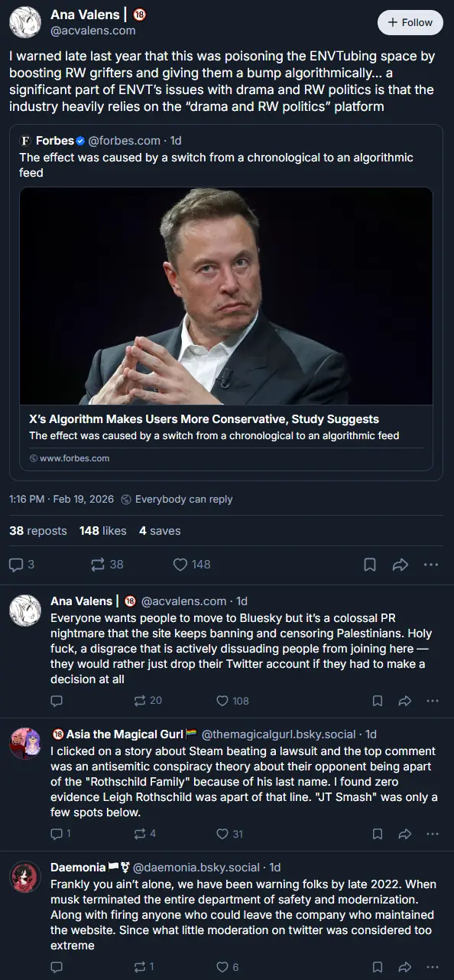Follow Ana Valens
The image size is (454, 980).
[x=410, y=22]
